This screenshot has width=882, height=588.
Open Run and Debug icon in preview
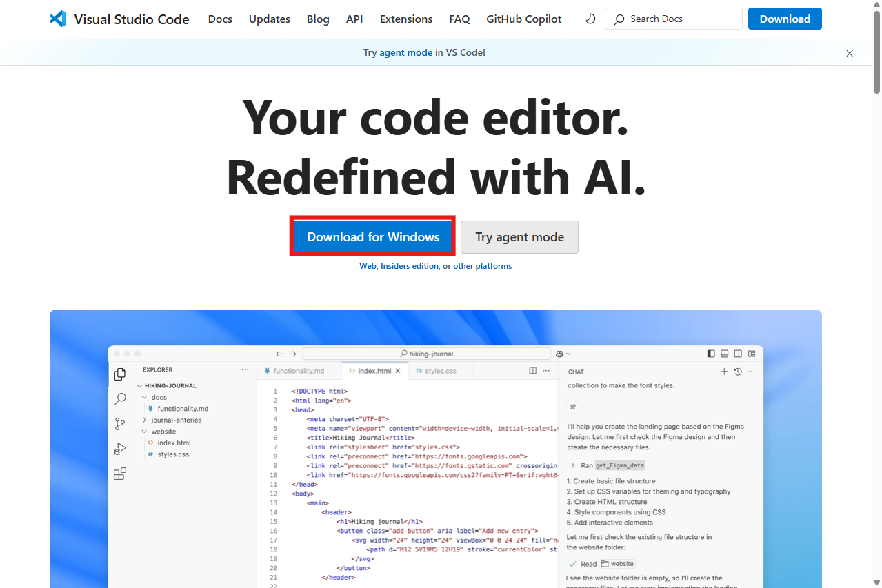click(120, 449)
